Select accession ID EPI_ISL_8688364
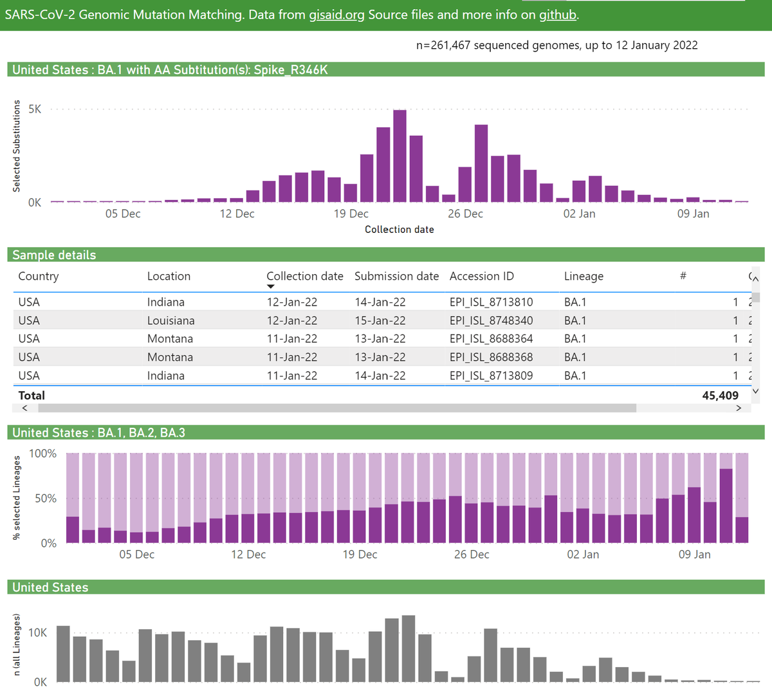Viewport: 772px width, 700px height. point(491,338)
